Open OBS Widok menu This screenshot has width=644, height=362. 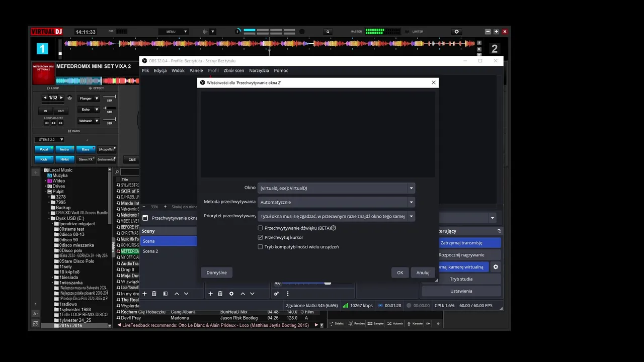178,70
